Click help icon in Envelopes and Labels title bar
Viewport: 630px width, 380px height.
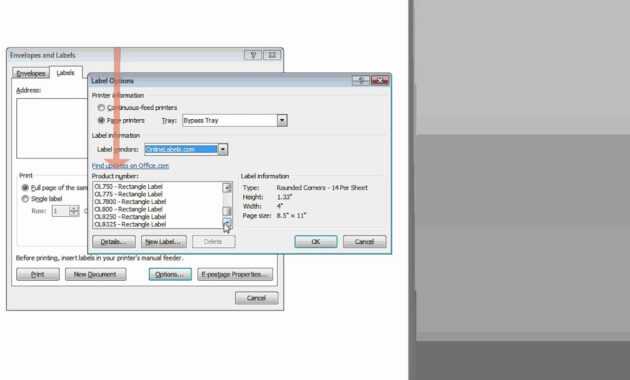pyautogui.click(x=253, y=55)
